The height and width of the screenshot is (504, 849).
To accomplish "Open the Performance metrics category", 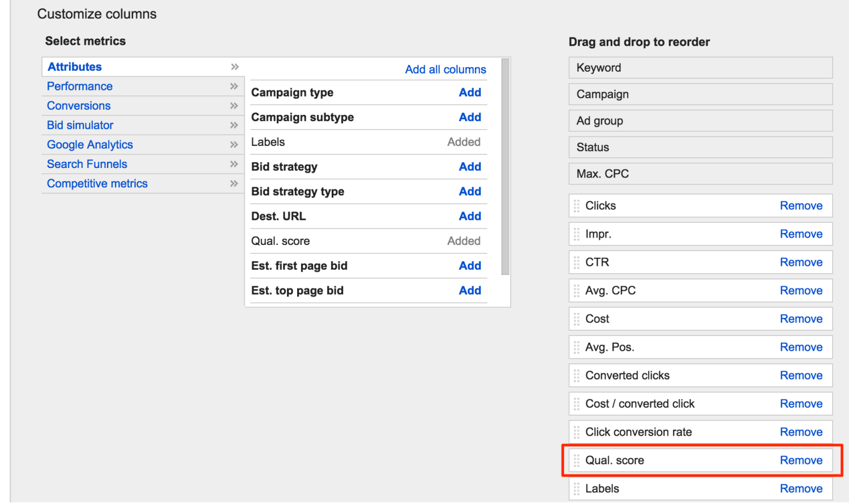I will [x=80, y=87].
